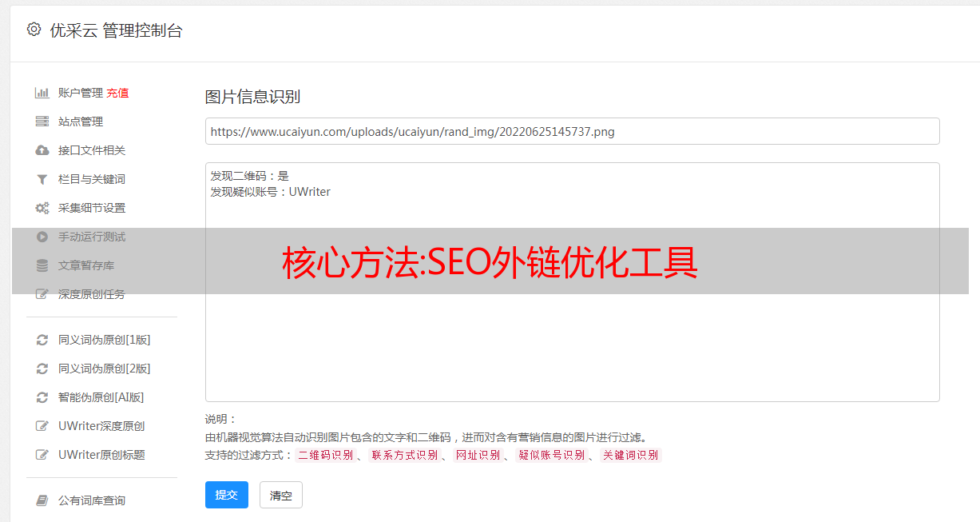This screenshot has width=980, height=522.
Task: Click inside the recognition result text area
Action: (x=572, y=282)
